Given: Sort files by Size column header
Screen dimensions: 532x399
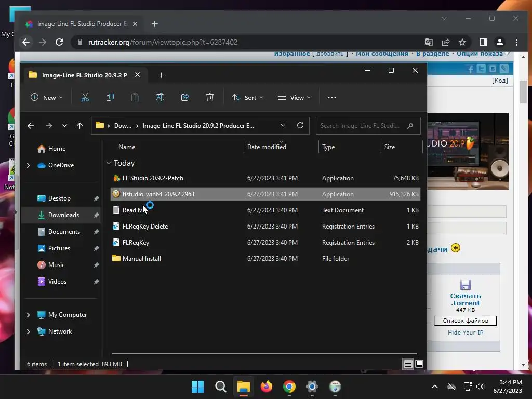Looking at the screenshot, I should 390,147.
